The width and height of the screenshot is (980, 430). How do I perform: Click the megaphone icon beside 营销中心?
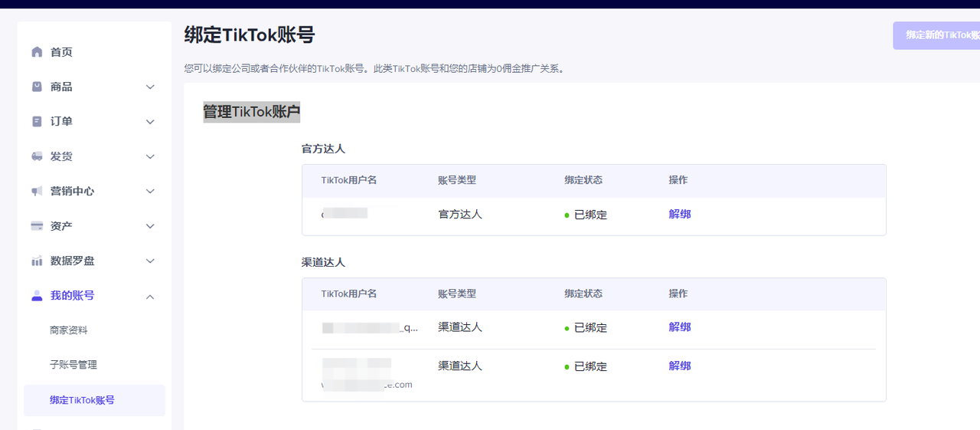pyautogui.click(x=37, y=191)
